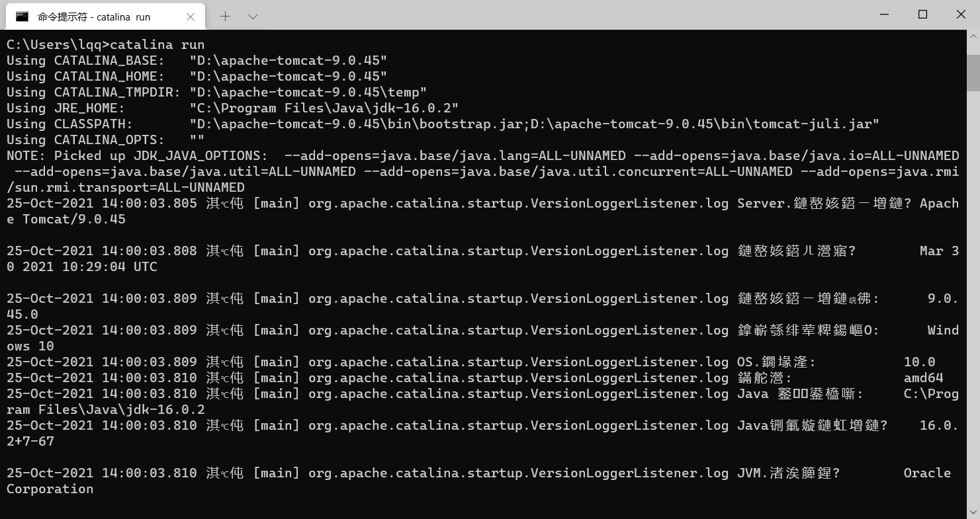
Task: Click the JRE_HOME jdk-16.0.2 path
Action: pos(324,108)
